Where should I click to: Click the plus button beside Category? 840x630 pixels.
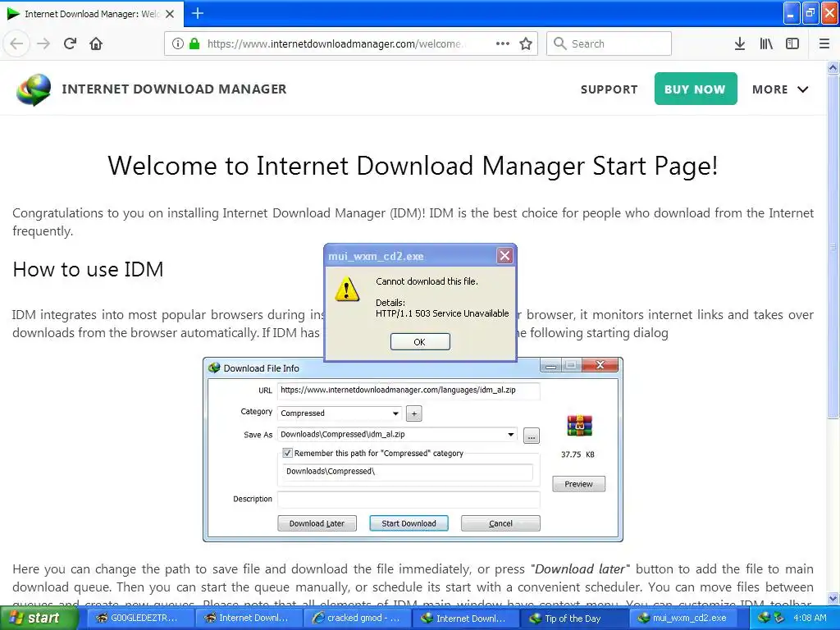click(x=414, y=413)
